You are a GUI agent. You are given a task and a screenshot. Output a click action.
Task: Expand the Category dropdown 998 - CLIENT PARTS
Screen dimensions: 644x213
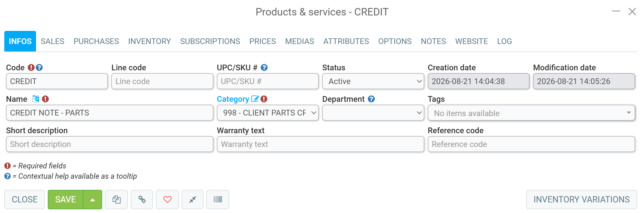pyautogui.click(x=268, y=113)
